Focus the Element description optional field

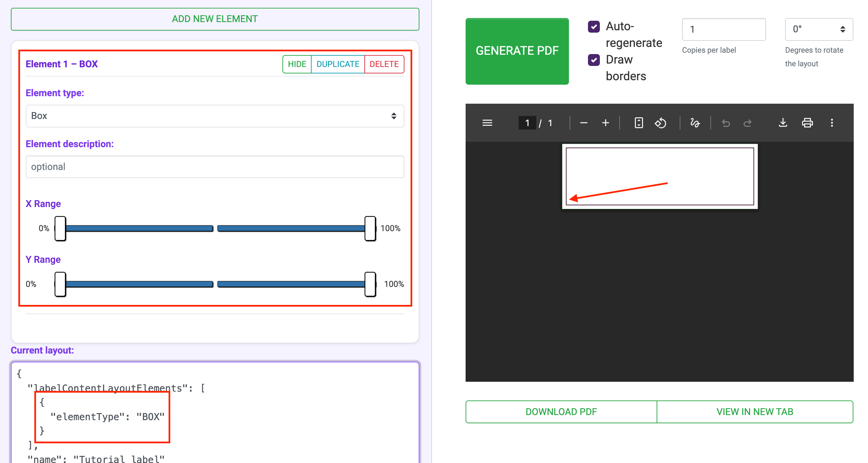[x=215, y=167]
